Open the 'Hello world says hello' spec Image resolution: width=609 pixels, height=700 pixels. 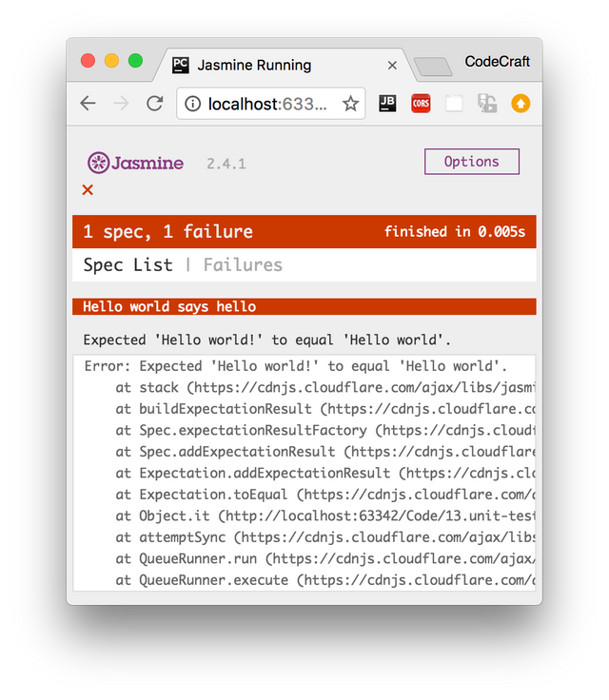click(169, 306)
